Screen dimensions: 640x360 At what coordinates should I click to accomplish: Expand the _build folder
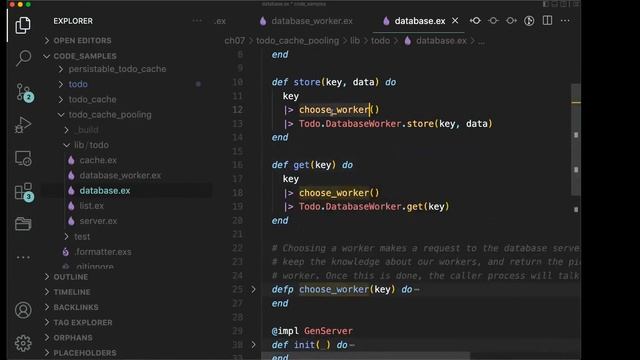(x=87, y=130)
